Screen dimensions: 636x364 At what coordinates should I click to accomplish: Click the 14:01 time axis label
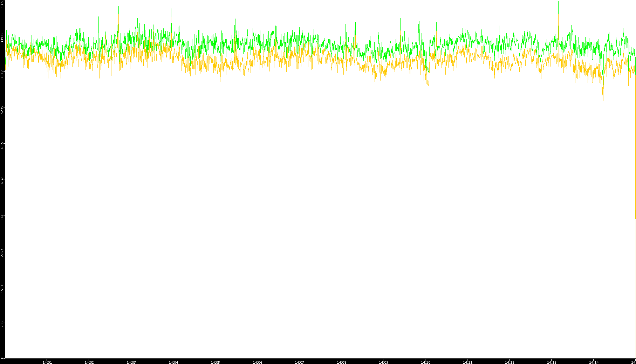47,362
